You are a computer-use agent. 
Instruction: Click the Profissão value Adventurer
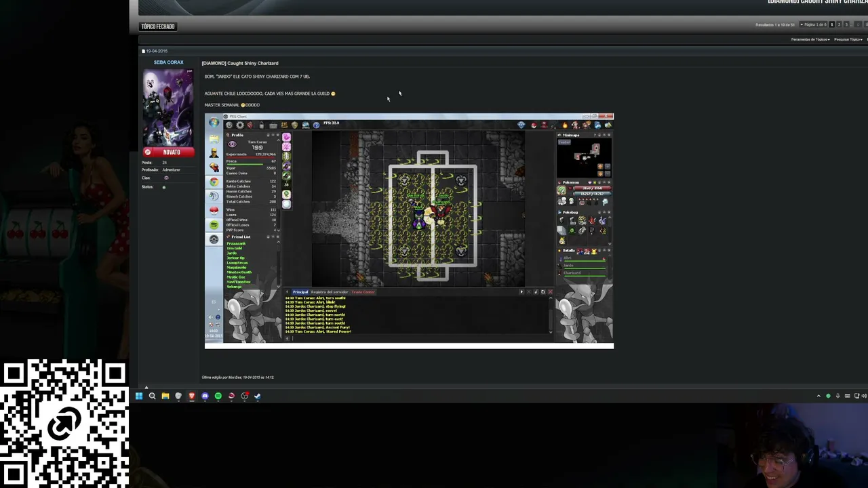coord(172,169)
